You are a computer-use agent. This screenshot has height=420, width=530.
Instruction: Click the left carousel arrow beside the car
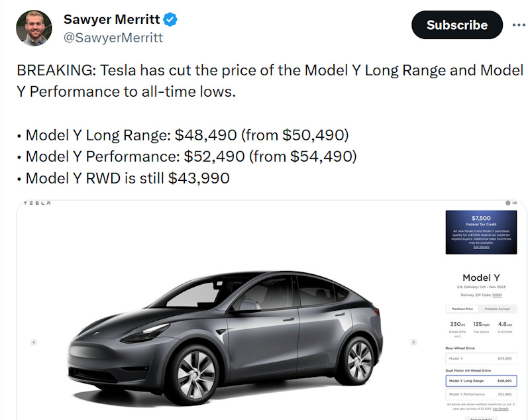(32, 342)
